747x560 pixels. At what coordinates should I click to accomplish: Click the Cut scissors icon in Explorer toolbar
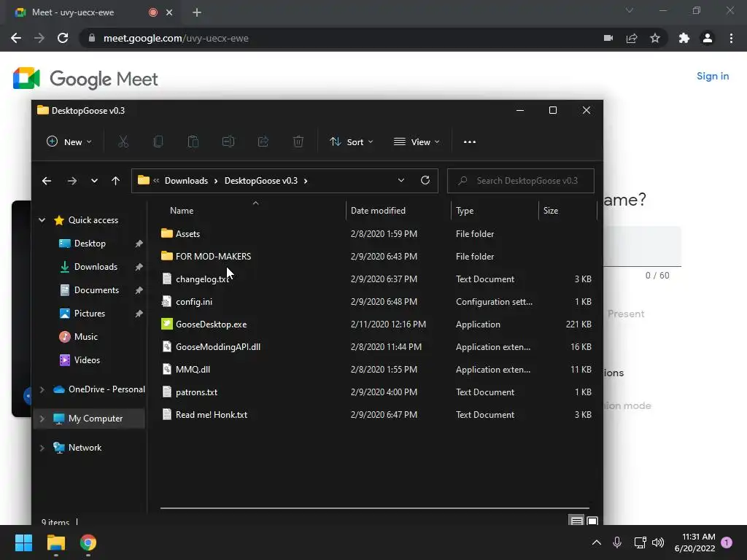tap(123, 142)
